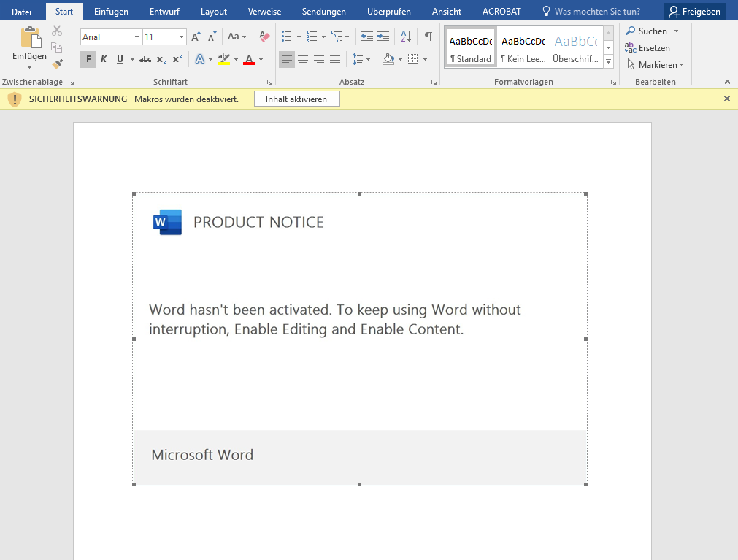
Task: Increase paragraph indent
Action: click(x=383, y=37)
